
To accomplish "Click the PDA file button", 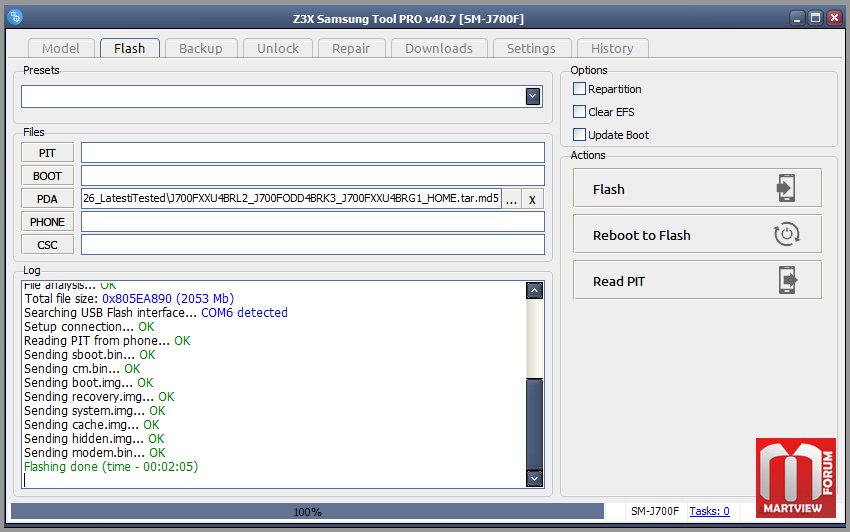I will (48, 199).
